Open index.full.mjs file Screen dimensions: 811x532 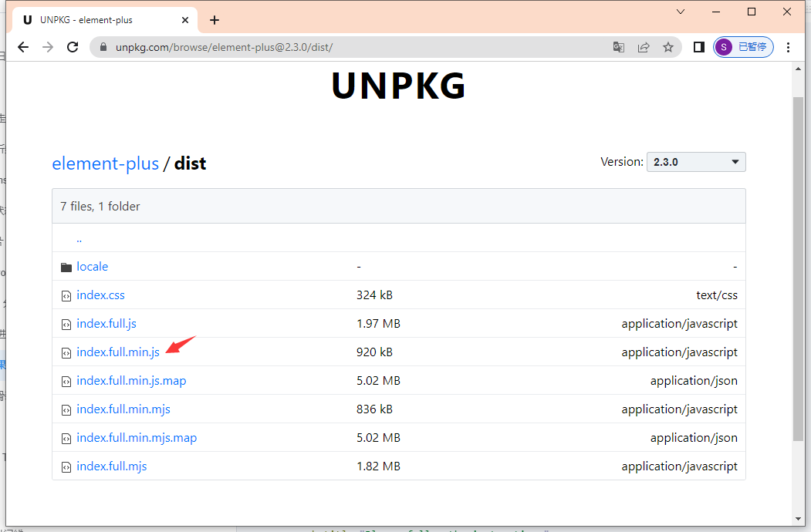click(112, 466)
